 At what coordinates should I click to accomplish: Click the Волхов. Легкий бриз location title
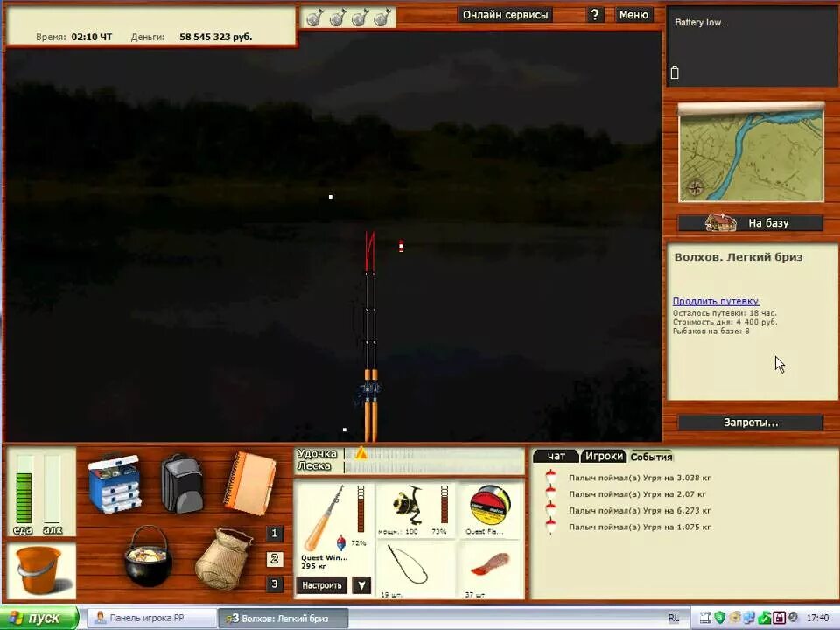point(738,256)
